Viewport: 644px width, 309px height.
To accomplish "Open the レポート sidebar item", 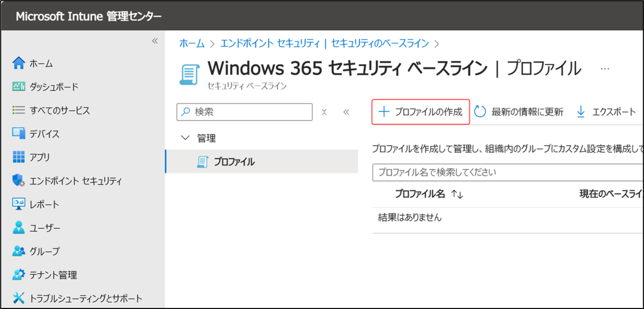I will [x=36, y=205].
